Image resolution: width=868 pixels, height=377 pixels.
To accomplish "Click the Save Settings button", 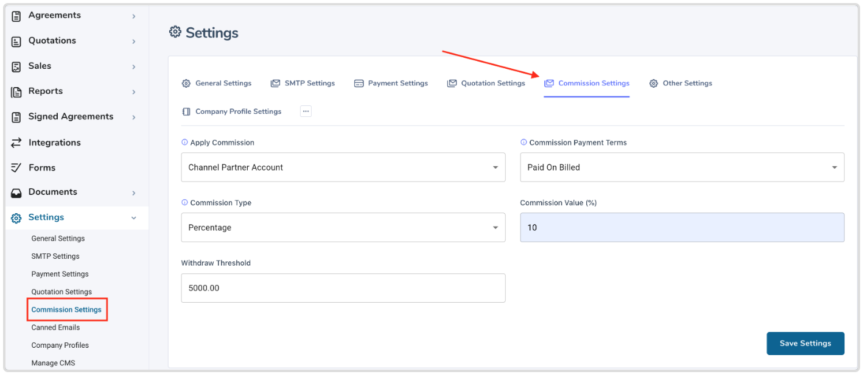I will point(805,343).
